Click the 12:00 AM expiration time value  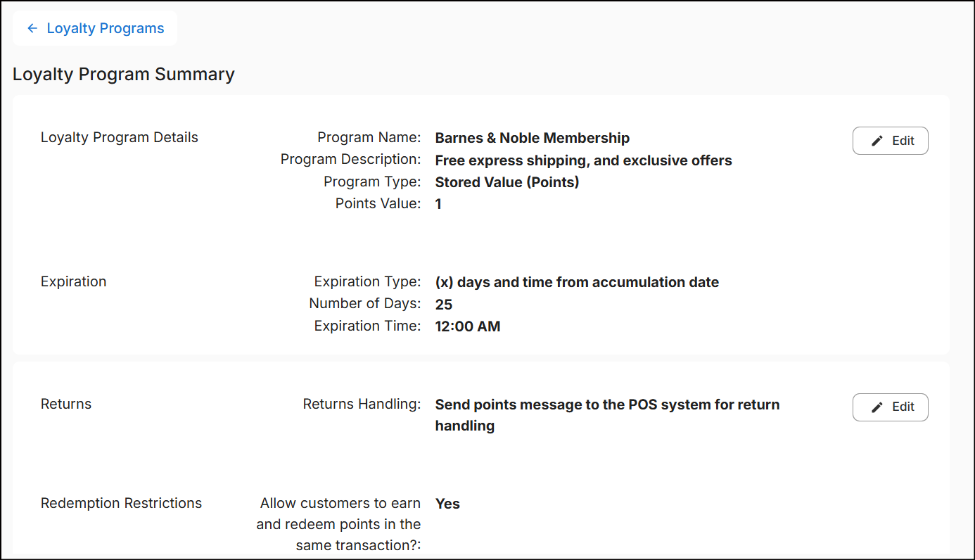(468, 326)
